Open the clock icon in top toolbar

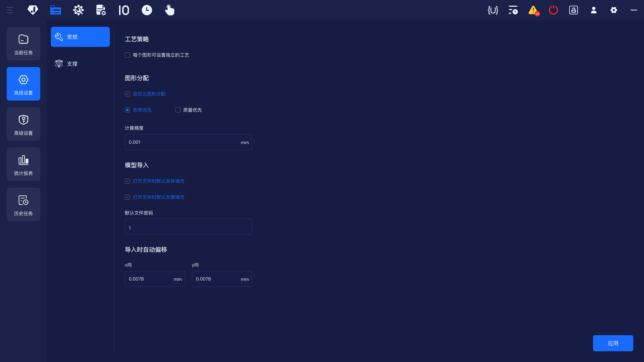click(147, 10)
